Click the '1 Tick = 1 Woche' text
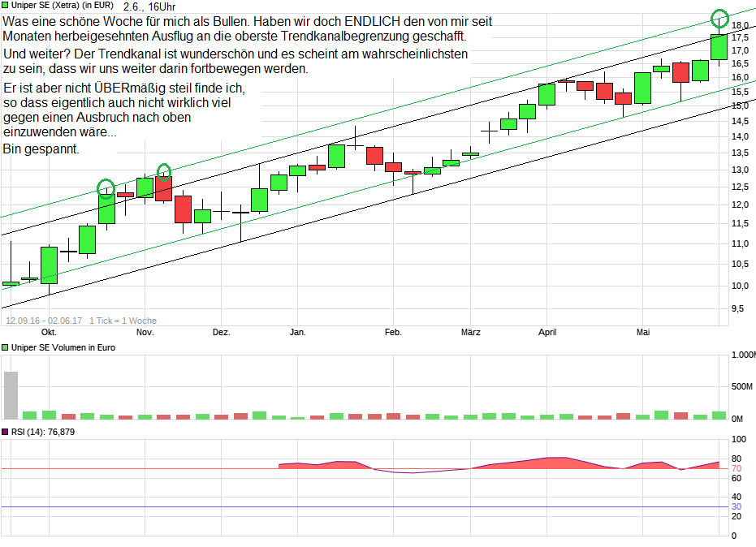Viewport: 756px width, 547px height. 123,321
